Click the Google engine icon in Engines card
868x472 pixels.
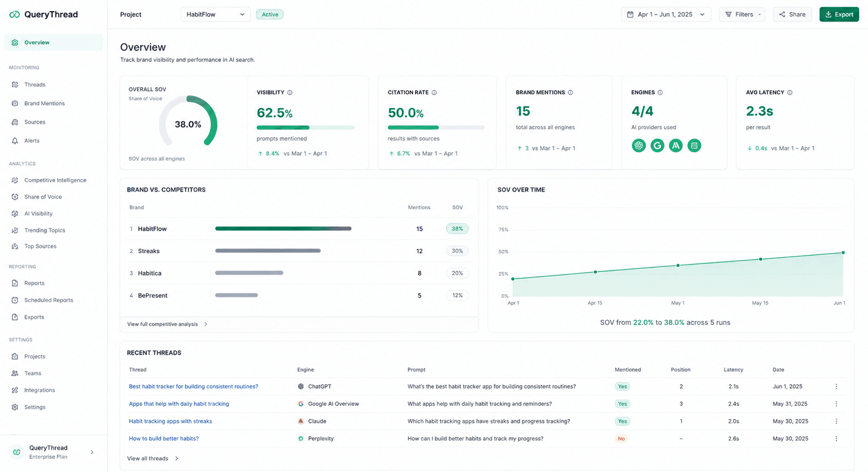coord(657,145)
